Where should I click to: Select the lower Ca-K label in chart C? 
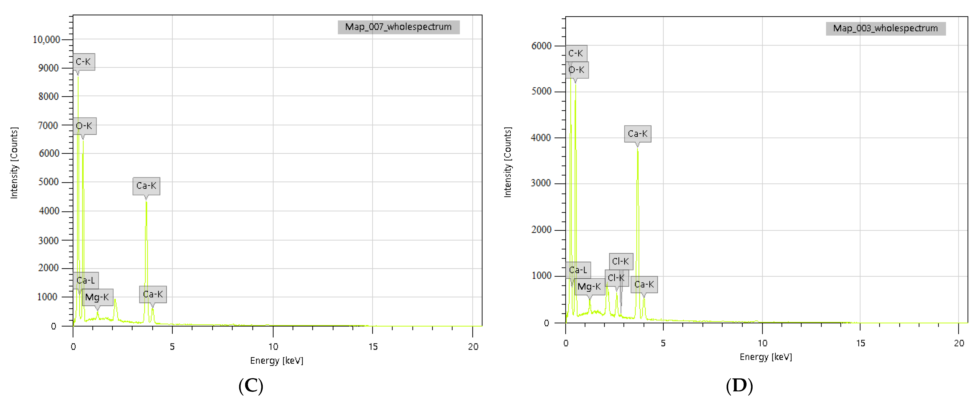[x=153, y=294]
